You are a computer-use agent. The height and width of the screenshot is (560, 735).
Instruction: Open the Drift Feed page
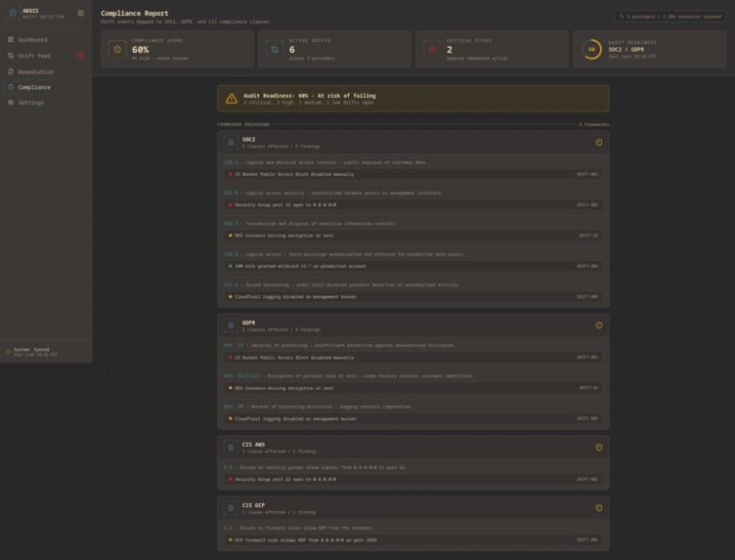coord(46,56)
